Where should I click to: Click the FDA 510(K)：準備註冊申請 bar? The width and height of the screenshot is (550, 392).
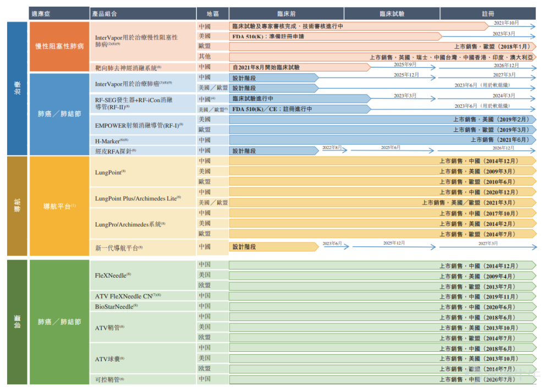(x=335, y=36)
